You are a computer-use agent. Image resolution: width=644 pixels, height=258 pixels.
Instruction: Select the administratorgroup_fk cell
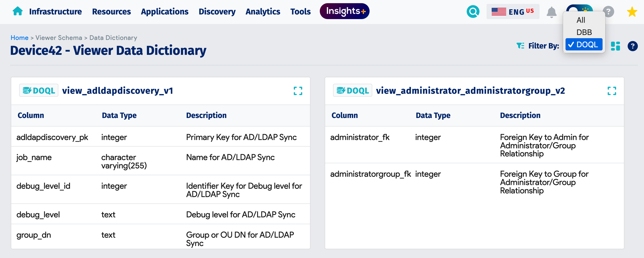[371, 174]
